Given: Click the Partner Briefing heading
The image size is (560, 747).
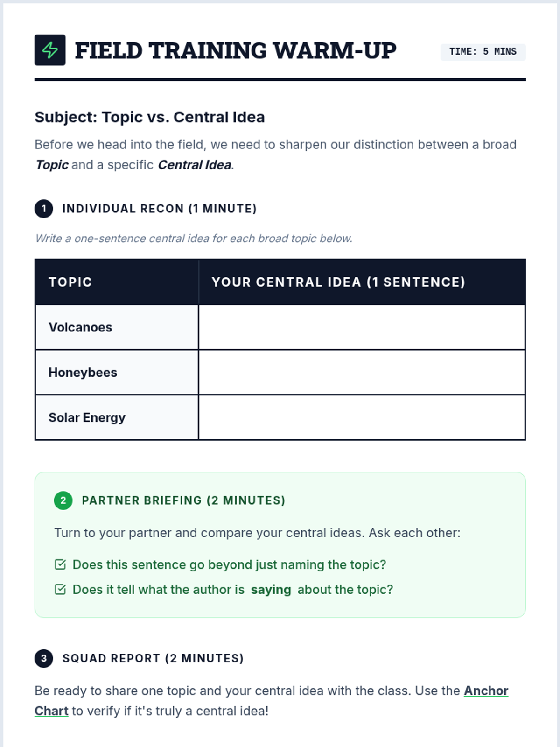Looking at the screenshot, I should pyautogui.click(x=183, y=500).
